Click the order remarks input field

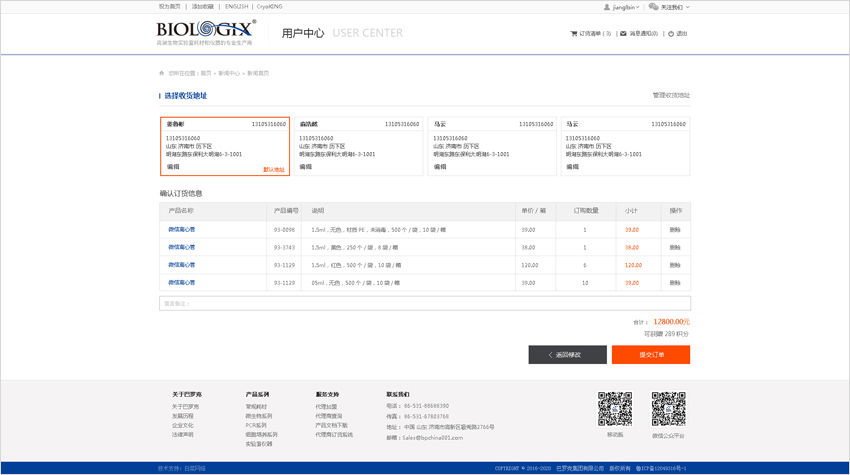424,303
